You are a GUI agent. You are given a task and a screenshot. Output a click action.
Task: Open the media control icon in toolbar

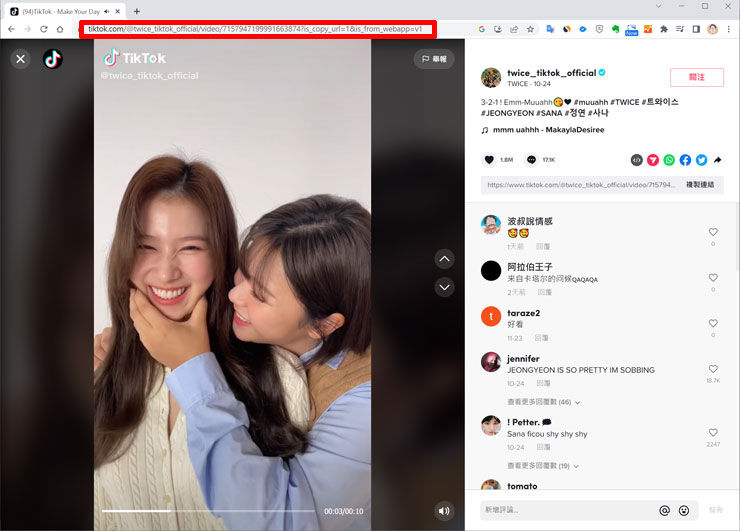(x=680, y=29)
